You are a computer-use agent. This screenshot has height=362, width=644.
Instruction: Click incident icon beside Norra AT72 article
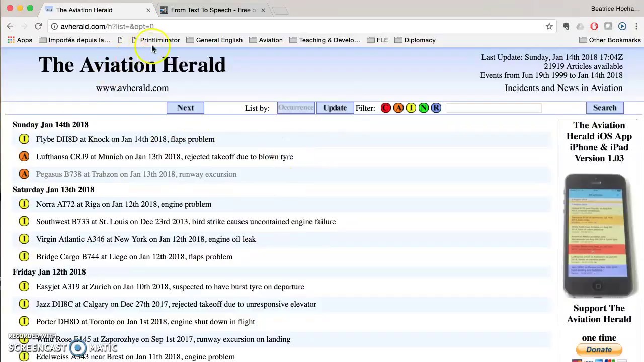(24, 204)
